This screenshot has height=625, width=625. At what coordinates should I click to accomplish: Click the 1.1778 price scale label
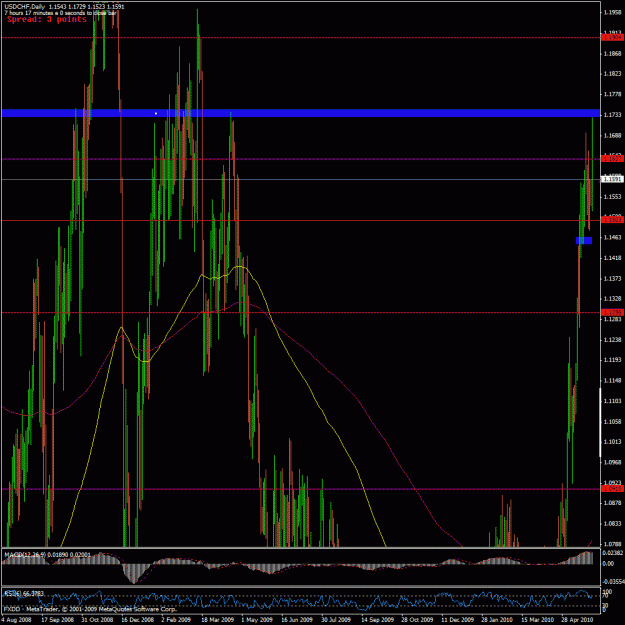click(613, 94)
